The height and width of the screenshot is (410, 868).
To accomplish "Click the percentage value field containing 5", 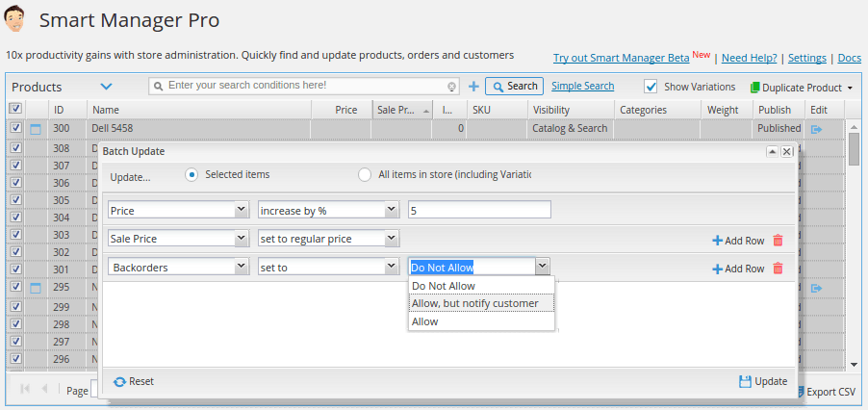I will [x=479, y=210].
